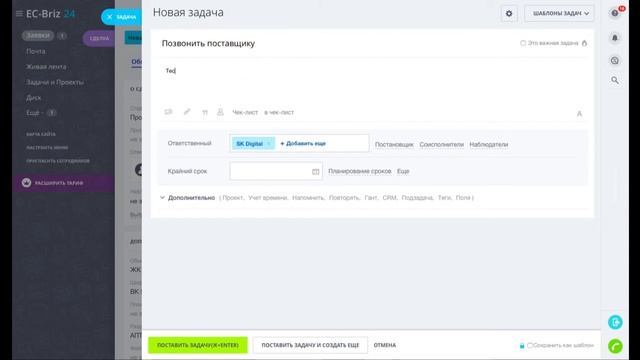Remove SK Digital from responsible field
This screenshot has width=640, height=360.
(x=269, y=144)
